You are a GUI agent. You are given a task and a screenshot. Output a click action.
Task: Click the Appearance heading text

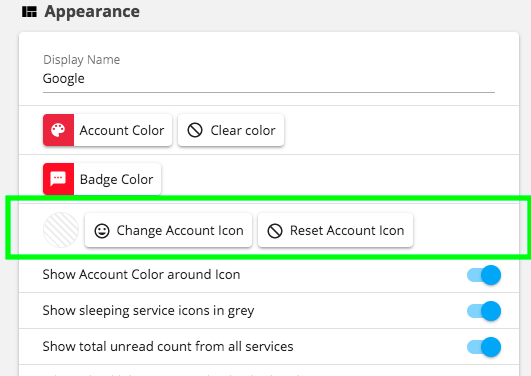(92, 12)
